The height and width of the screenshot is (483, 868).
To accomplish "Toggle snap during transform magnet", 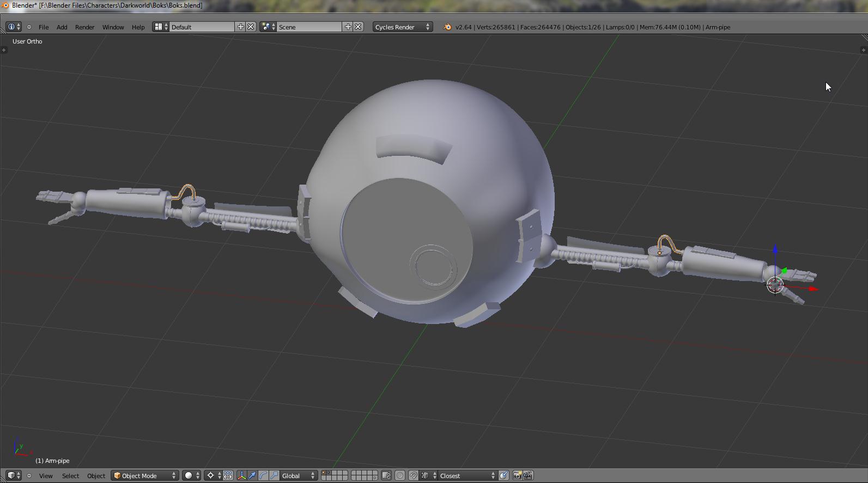I will [414, 475].
